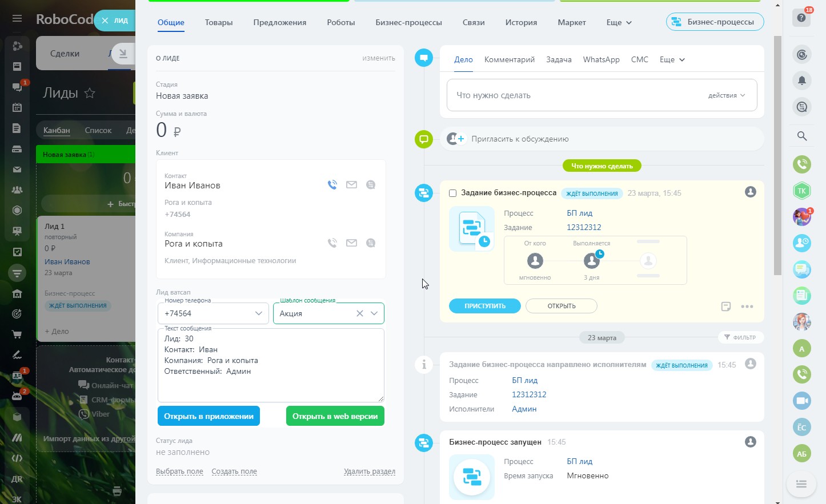826x504 pixels.
Task: Open the Админ executor link
Action: point(524,409)
